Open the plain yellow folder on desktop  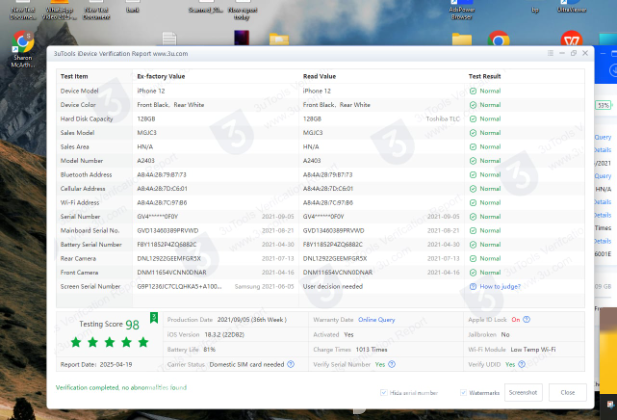point(462,39)
